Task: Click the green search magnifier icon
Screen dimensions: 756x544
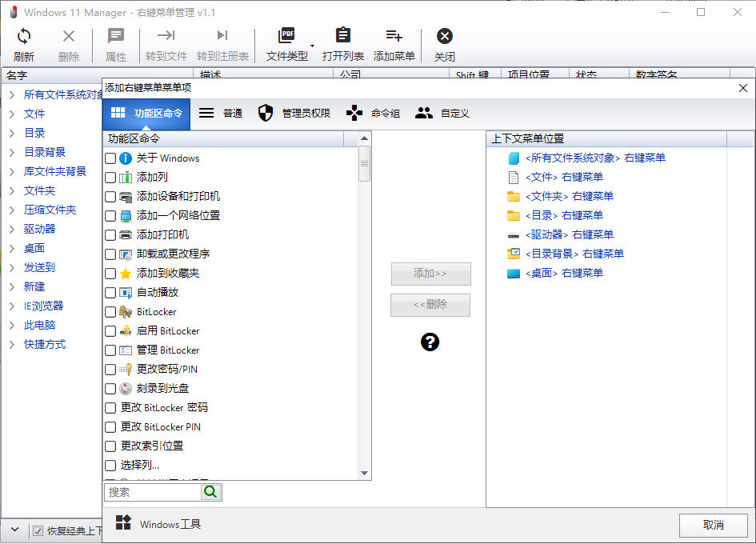Action: [210, 492]
